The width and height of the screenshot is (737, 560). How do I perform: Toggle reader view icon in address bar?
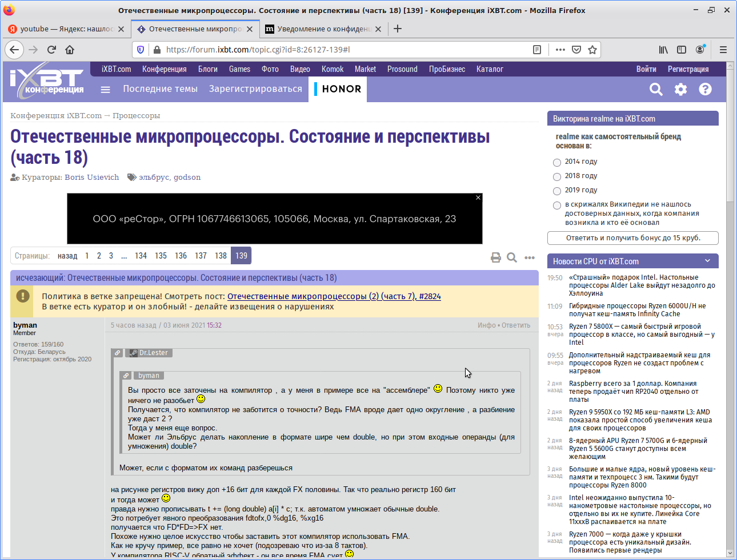click(537, 50)
